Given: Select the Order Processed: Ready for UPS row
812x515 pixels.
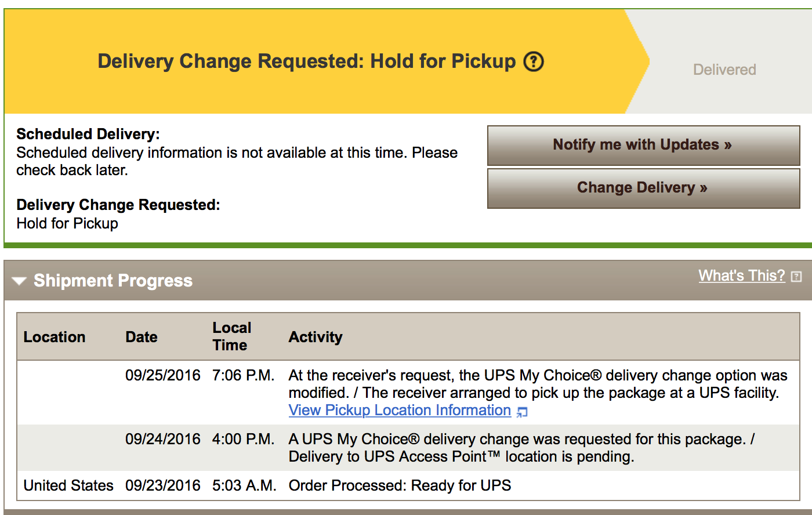Looking at the screenshot, I should [x=408, y=485].
